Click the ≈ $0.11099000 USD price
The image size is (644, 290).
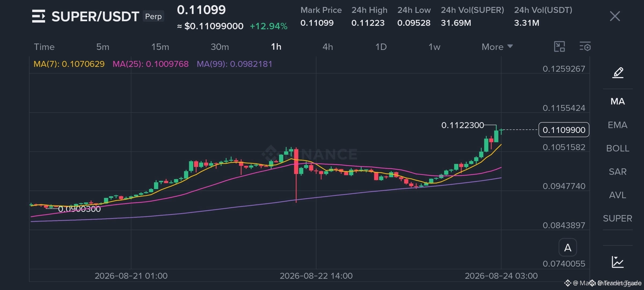click(210, 26)
